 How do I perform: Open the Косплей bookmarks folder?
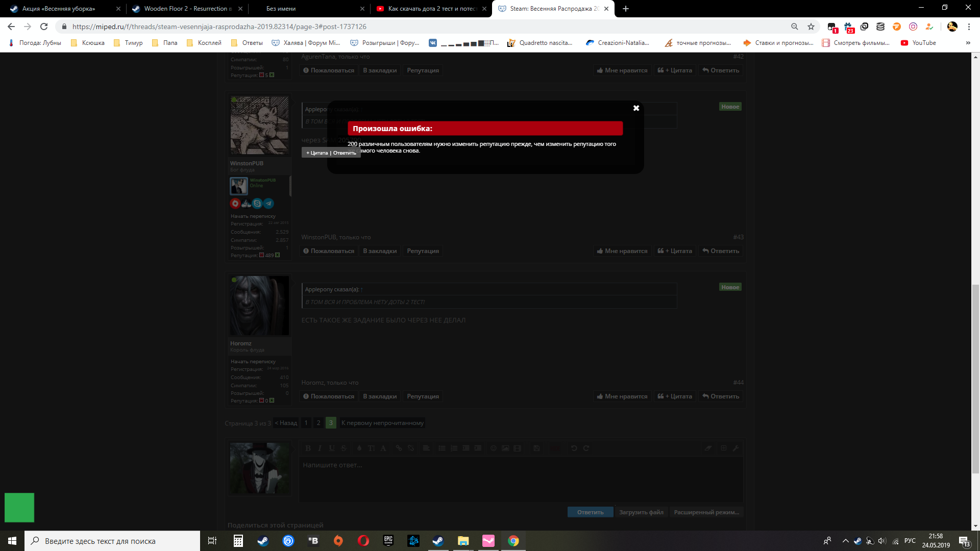[x=204, y=43]
